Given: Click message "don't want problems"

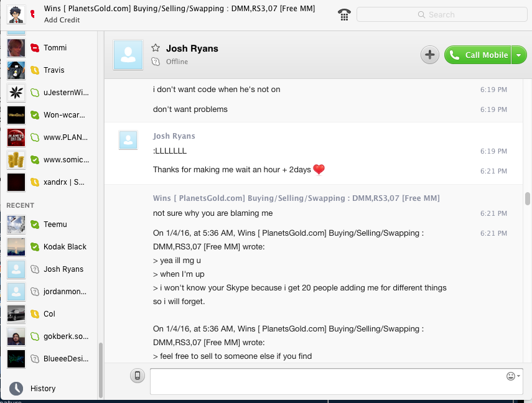Looking at the screenshot, I should coord(190,109).
